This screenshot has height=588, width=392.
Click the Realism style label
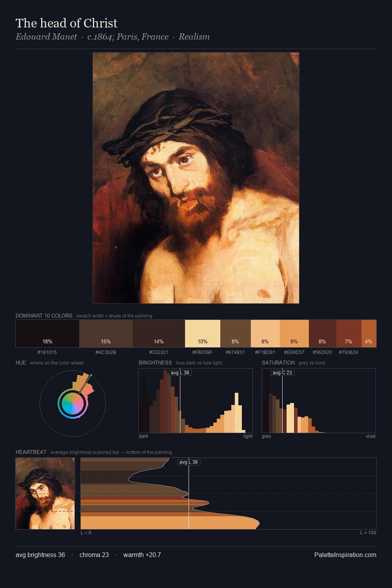click(194, 37)
